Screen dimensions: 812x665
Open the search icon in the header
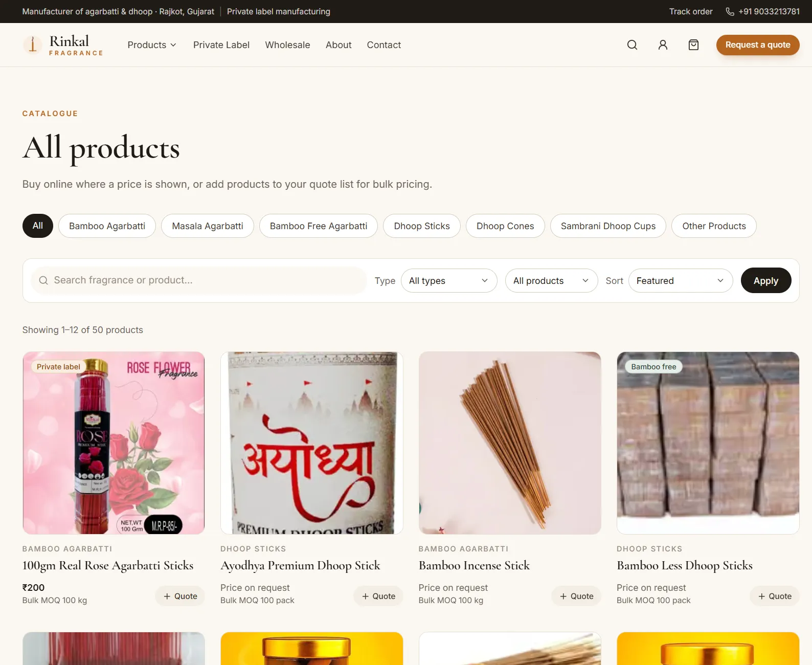point(632,45)
